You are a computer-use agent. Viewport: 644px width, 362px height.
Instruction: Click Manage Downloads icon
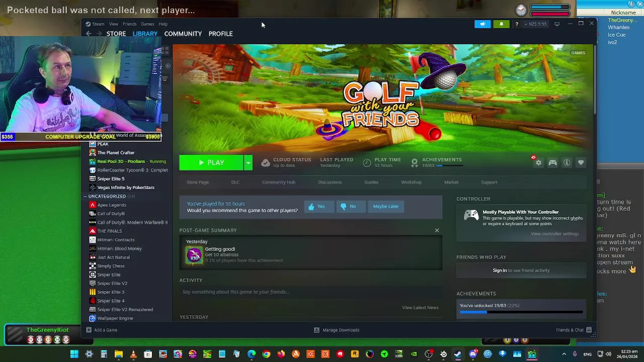pos(316,330)
